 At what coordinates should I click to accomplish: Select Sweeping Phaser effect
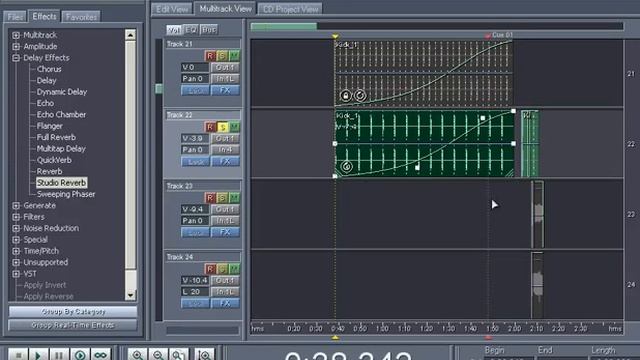(66, 194)
